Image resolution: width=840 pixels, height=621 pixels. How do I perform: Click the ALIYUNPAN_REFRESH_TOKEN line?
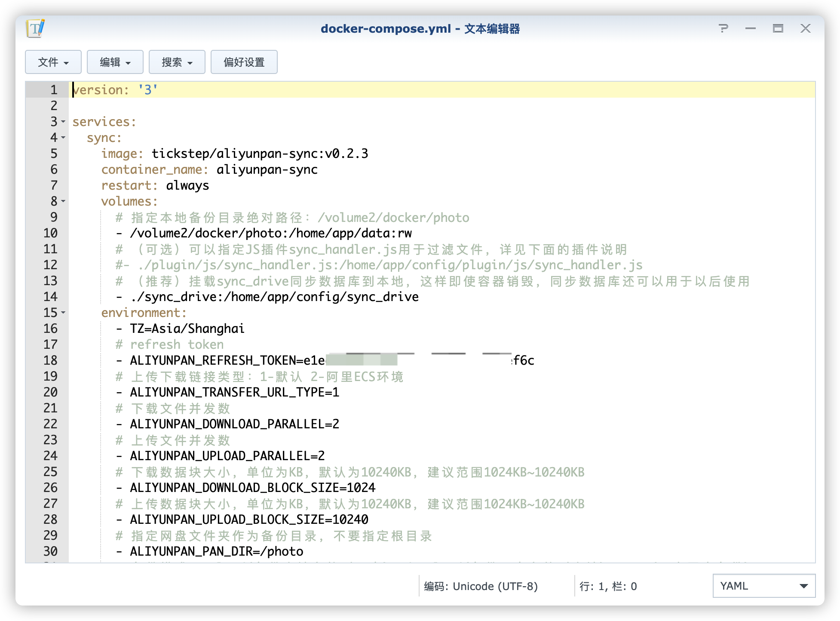[325, 360]
